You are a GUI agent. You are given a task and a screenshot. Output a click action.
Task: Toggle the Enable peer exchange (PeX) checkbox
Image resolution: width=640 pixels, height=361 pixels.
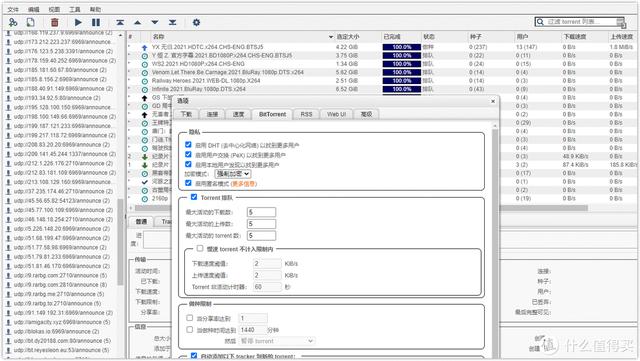[188, 154]
